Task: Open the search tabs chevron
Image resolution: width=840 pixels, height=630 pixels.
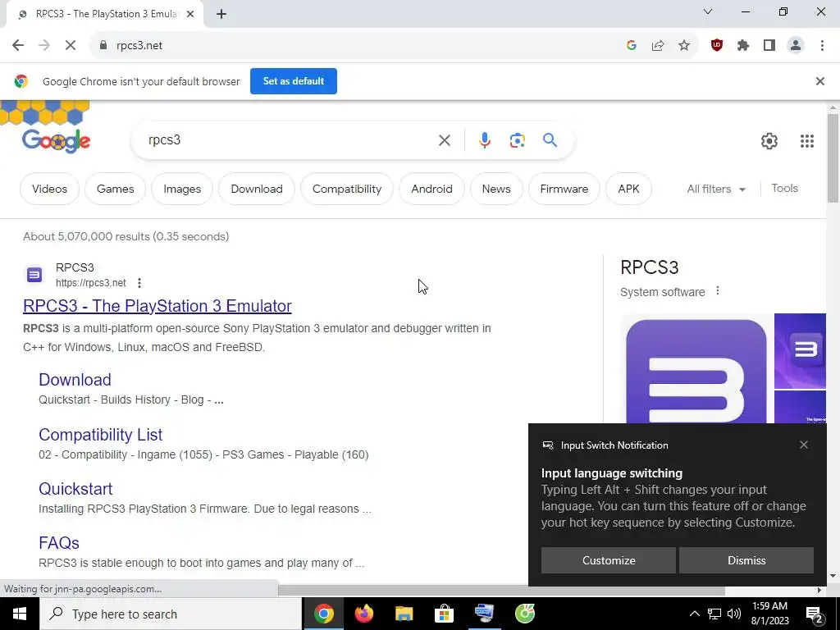Action: coord(708,11)
